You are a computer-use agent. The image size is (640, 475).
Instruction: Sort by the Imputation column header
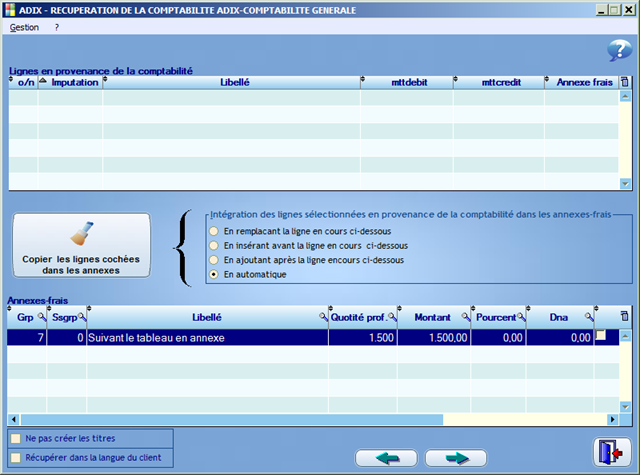coord(70,82)
